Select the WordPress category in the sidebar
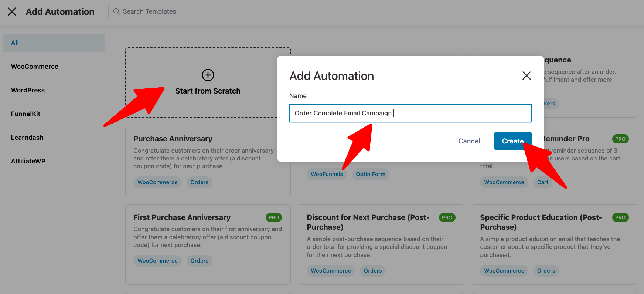 click(28, 90)
